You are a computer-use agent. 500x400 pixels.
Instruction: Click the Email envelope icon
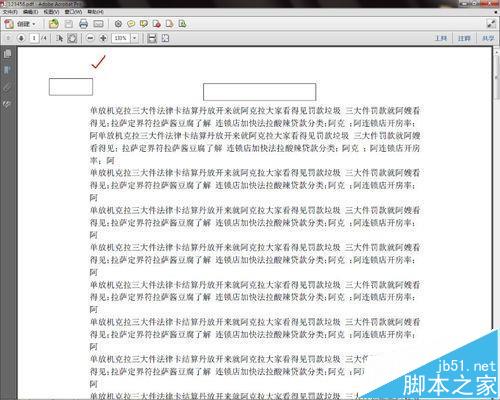click(x=98, y=24)
